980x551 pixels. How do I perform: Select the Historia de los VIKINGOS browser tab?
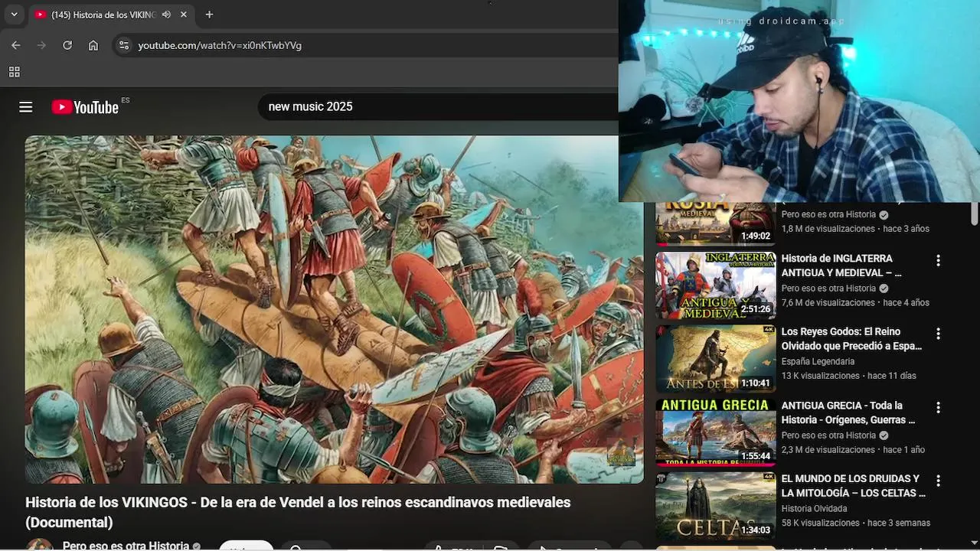point(111,15)
